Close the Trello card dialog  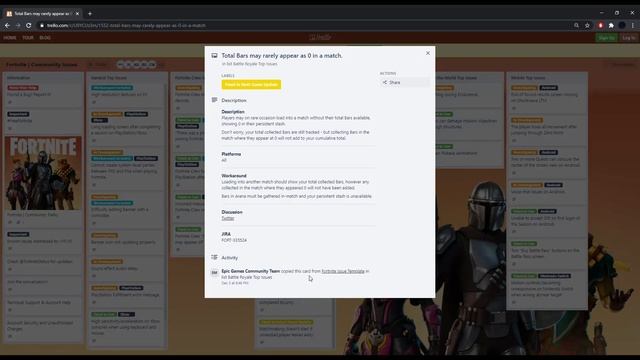click(x=428, y=53)
